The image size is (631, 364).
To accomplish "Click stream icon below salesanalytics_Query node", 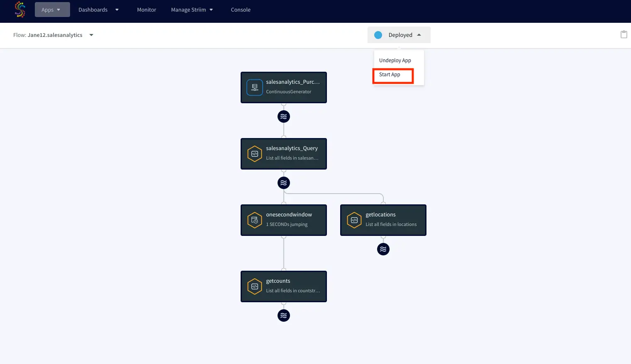I will (284, 183).
